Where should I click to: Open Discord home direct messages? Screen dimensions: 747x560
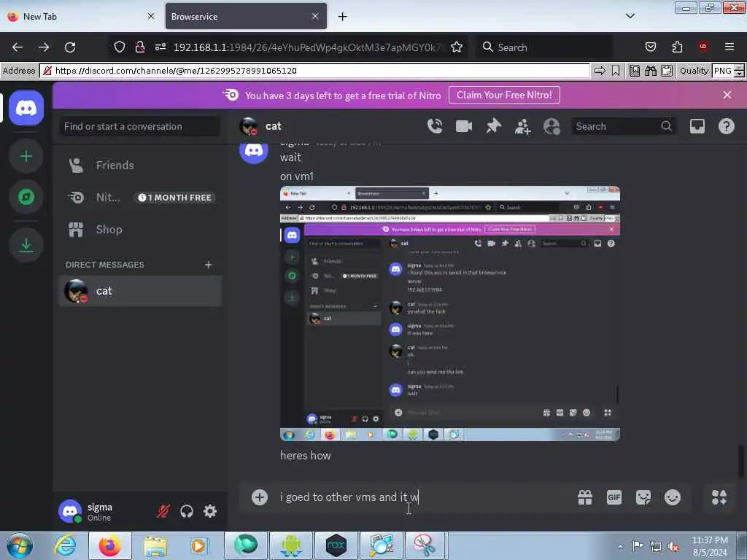pos(26,108)
